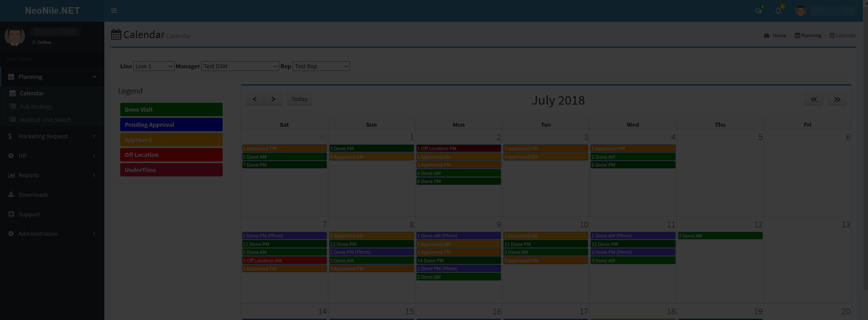The height and width of the screenshot is (320, 868).
Task: Open the chat messages icon
Action: (758, 11)
